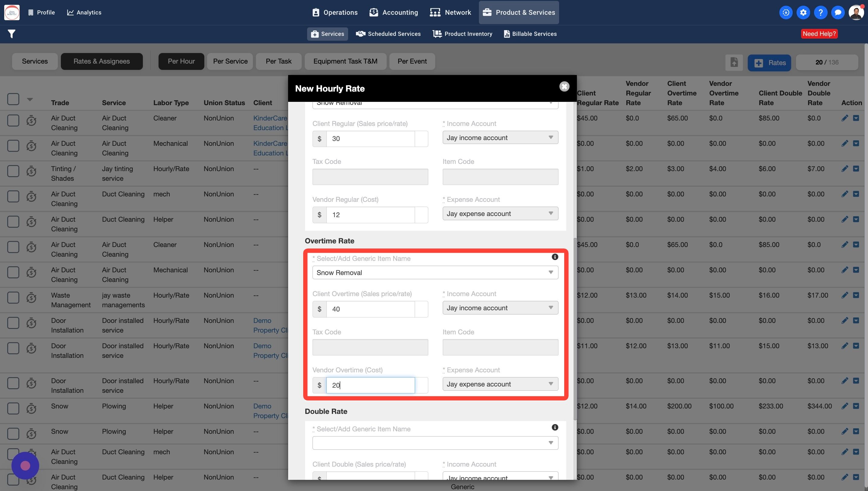Click the Client Overtime price field
The image size is (868, 491).
(370, 309)
